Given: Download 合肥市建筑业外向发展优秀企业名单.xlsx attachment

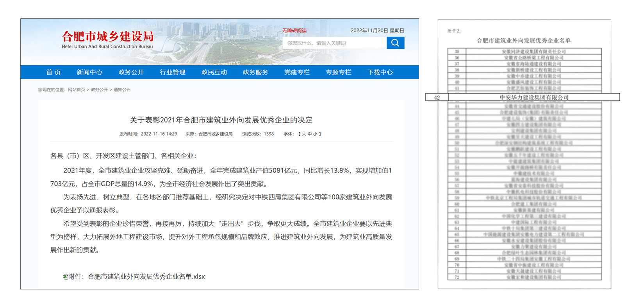Looking at the screenshot, I should tap(146, 276).
